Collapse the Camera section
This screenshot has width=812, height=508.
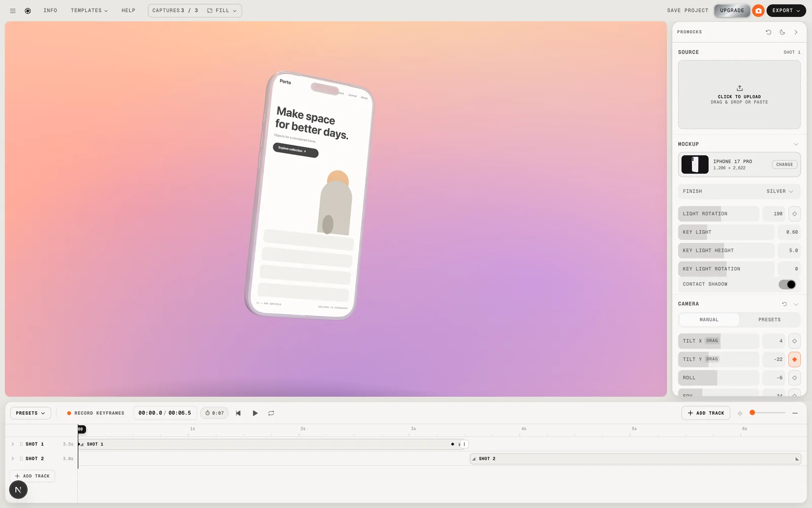click(796, 304)
